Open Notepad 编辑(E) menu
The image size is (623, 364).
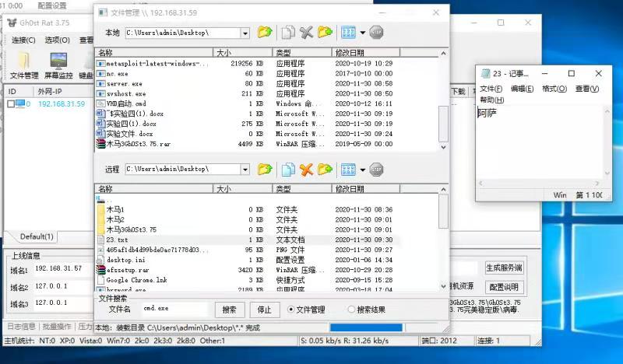point(522,89)
